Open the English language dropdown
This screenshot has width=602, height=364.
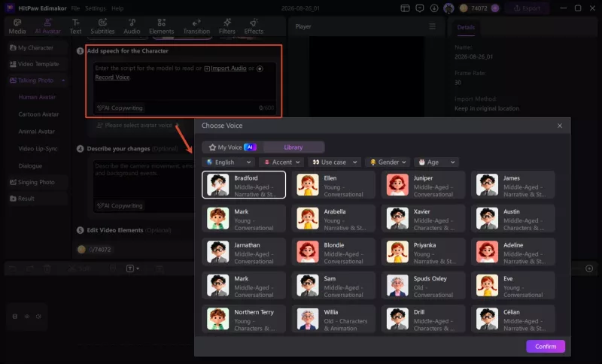[229, 162]
